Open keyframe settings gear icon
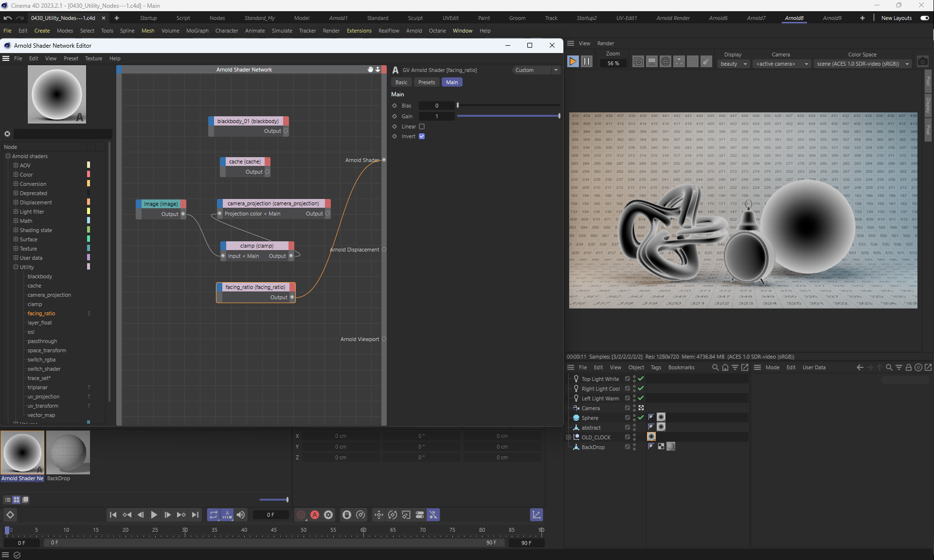 (328, 515)
